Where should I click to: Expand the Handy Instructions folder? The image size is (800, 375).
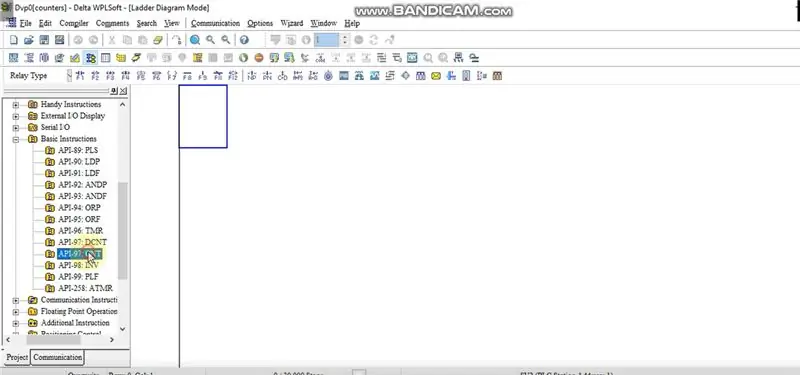(x=16, y=105)
